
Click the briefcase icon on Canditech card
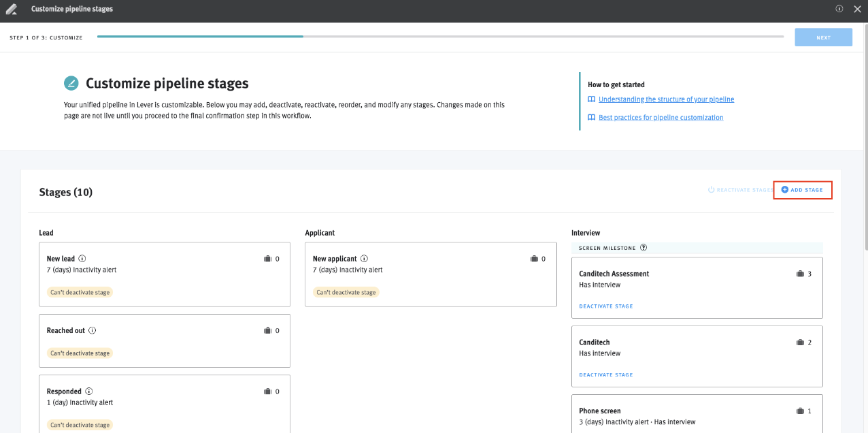coord(800,342)
